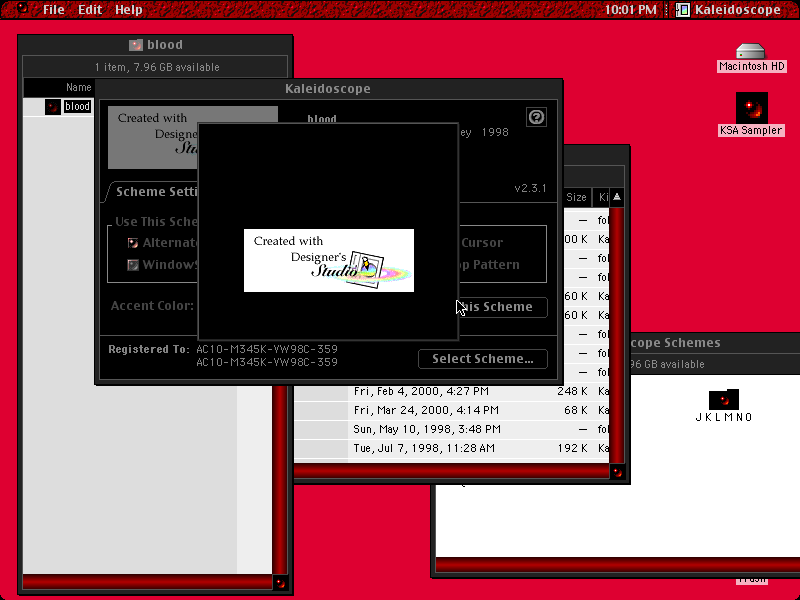Click the 68 K size value
800x600 pixels.
tap(576, 410)
